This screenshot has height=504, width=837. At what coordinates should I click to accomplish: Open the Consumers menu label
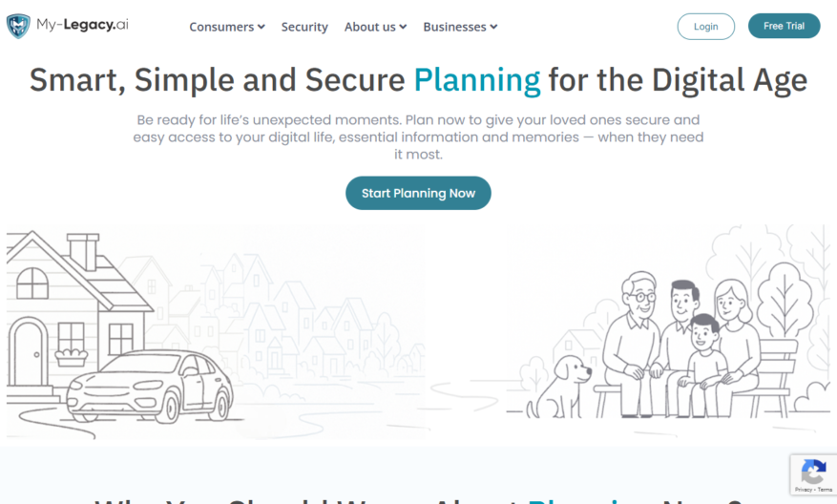click(221, 27)
